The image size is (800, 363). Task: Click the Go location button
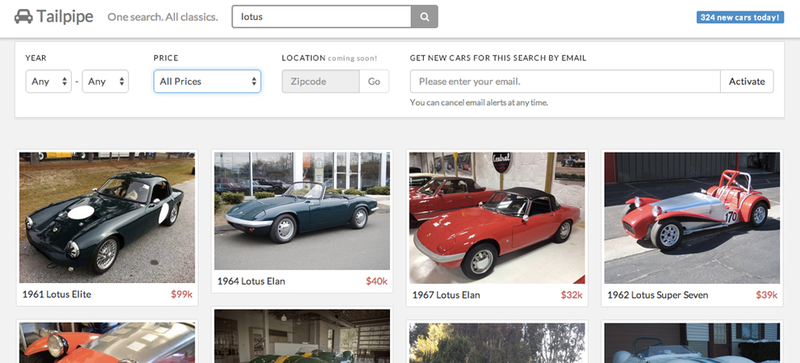374,81
